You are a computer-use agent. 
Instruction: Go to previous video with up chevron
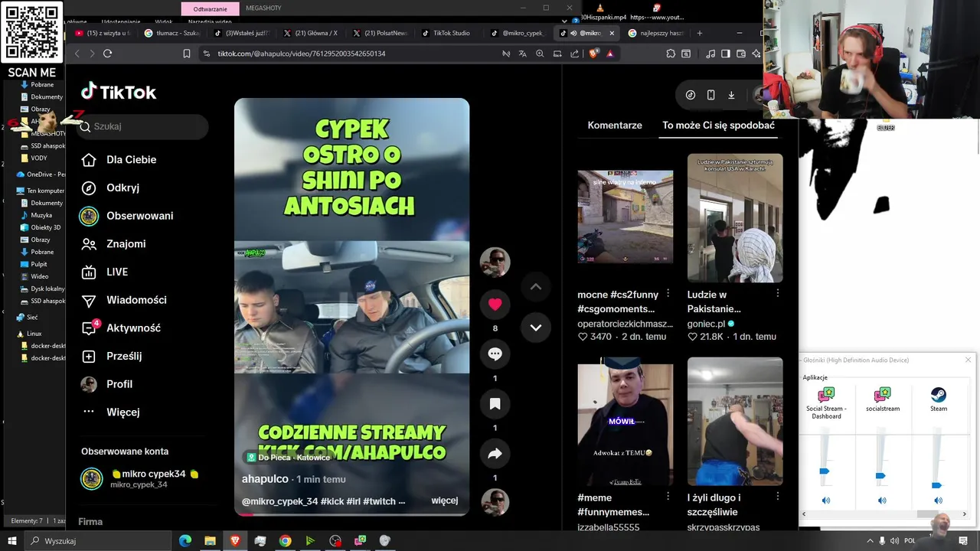pos(536,287)
